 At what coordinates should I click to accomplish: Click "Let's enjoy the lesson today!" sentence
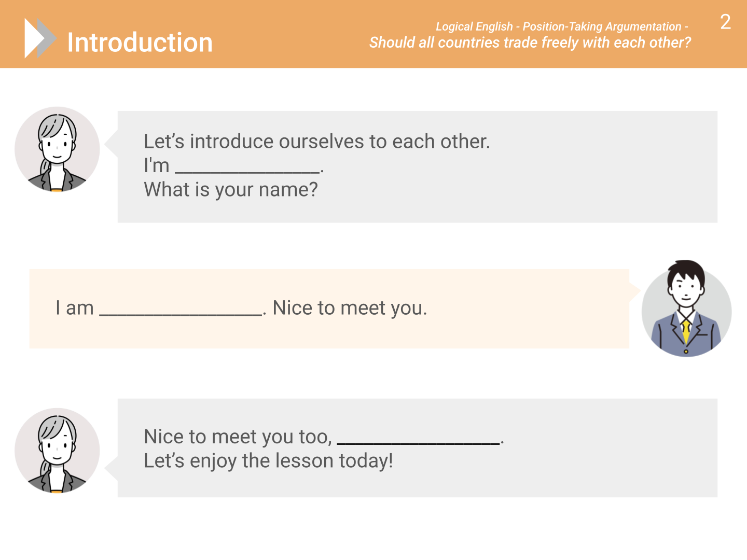point(268,461)
